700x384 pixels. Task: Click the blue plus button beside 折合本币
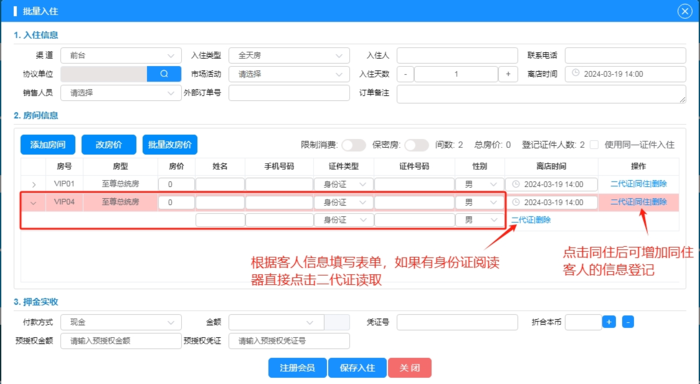coord(609,321)
